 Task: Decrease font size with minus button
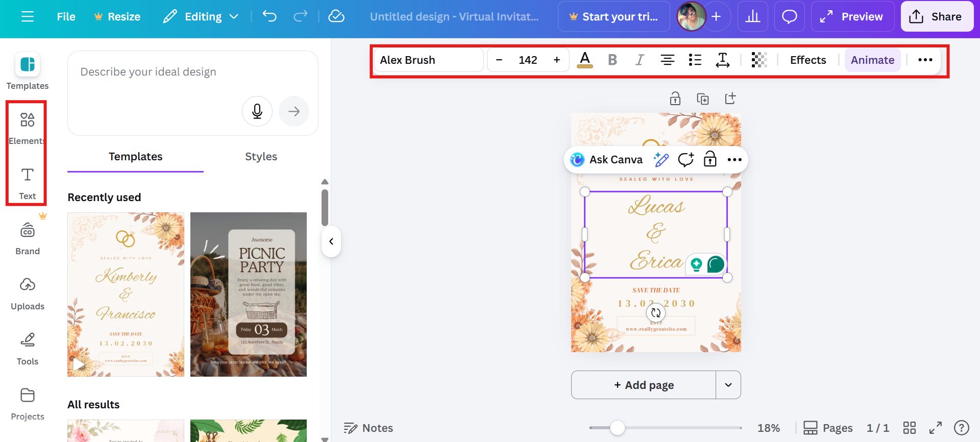[499, 60]
